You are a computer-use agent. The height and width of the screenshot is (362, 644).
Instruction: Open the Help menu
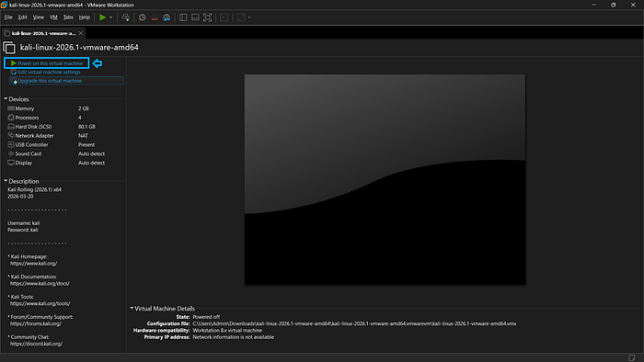pos(85,17)
